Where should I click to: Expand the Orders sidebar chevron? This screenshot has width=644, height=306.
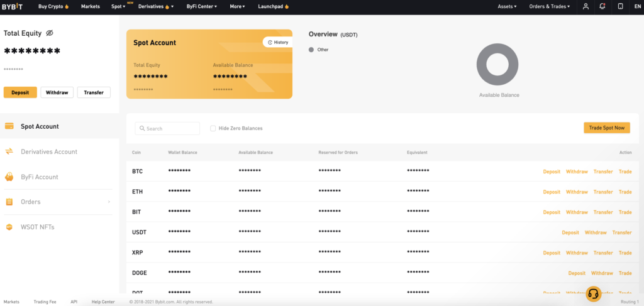point(109,202)
